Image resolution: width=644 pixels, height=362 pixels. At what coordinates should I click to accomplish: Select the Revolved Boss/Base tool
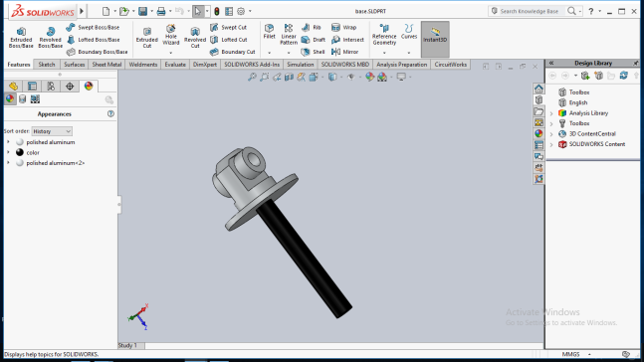[x=51, y=38]
